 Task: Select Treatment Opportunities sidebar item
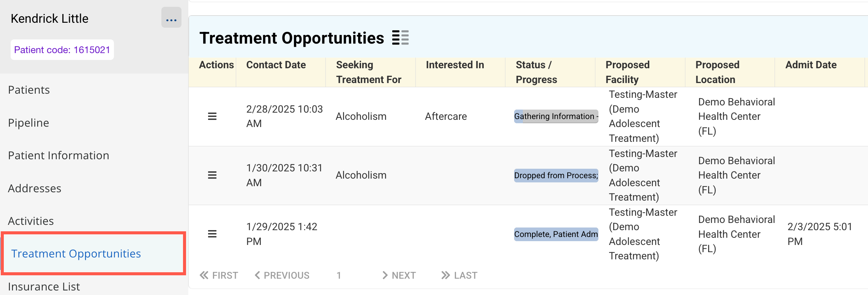pos(76,254)
